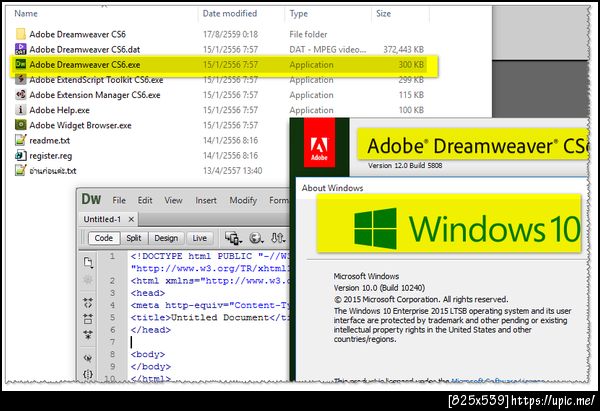Click the register.reg file icon
This screenshot has width=600, height=411.
click(20, 155)
